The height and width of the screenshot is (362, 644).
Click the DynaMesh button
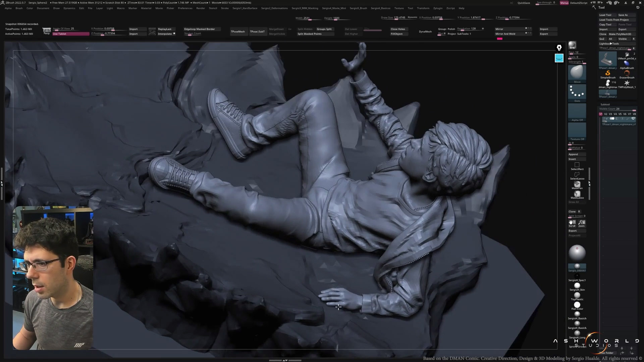coord(425,32)
